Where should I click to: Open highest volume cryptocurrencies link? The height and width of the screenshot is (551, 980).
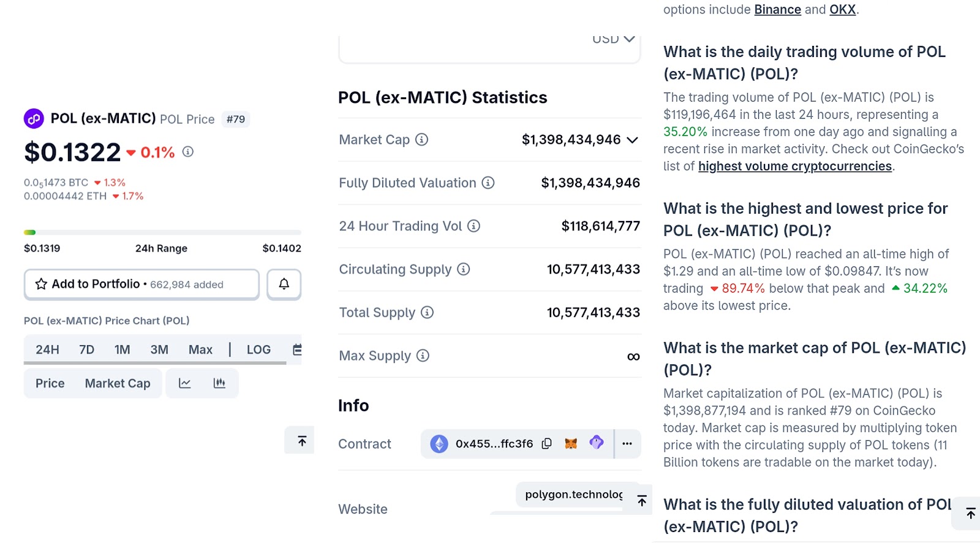point(794,167)
